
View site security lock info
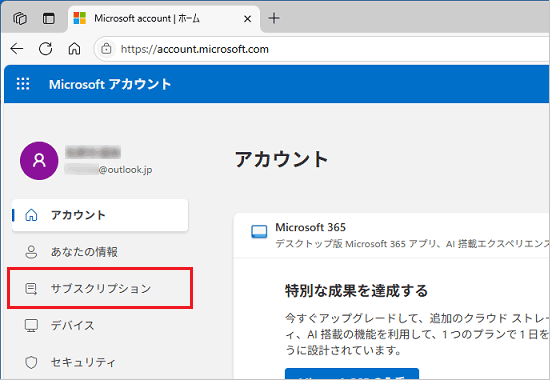[106, 48]
